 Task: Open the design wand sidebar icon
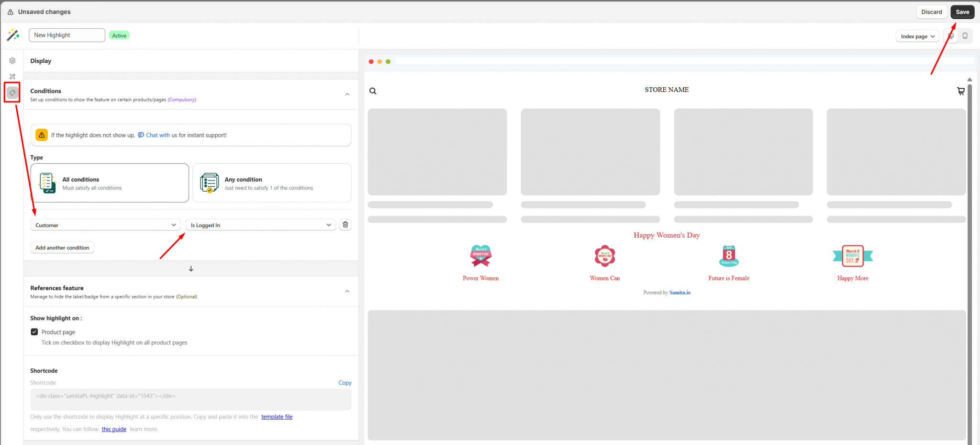pyautogui.click(x=12, y=77)
